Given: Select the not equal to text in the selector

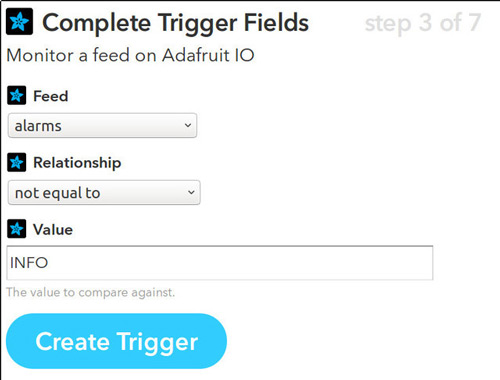Looking at the screenshot, I should [58, 193].
